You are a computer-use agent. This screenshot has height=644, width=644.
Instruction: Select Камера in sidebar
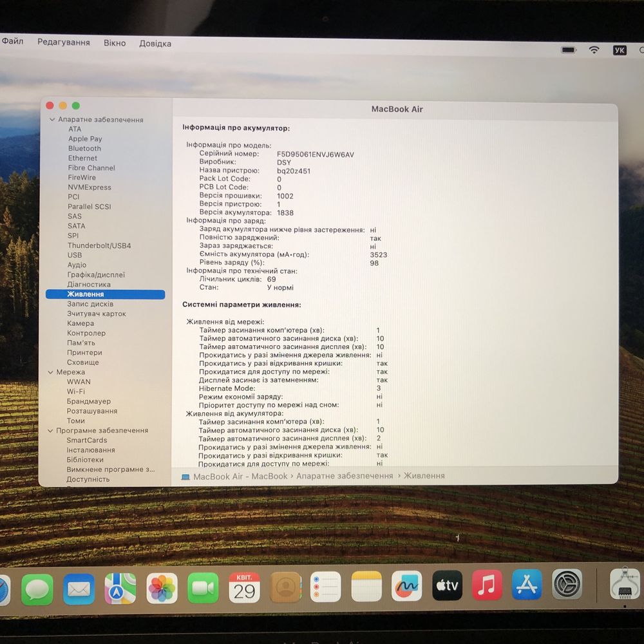80,323
